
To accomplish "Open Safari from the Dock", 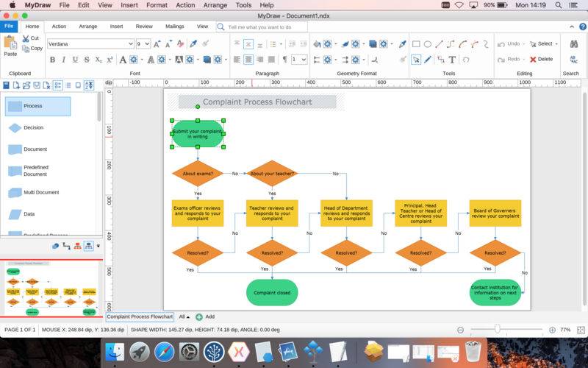I will click(164, 352).
